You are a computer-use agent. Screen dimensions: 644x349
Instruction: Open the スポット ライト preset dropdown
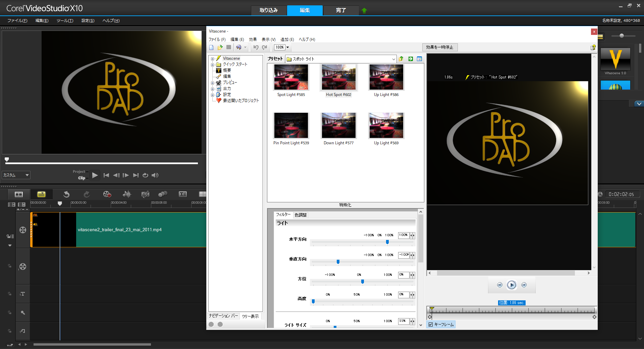click(393, 59)
